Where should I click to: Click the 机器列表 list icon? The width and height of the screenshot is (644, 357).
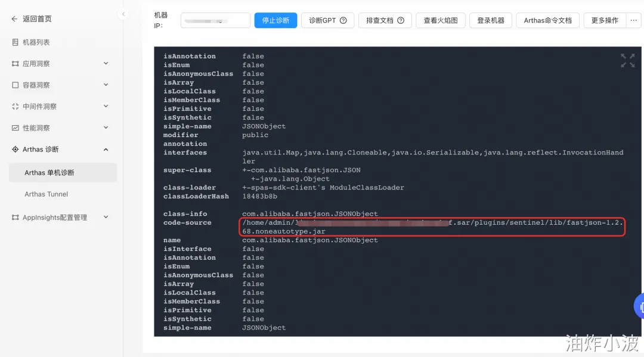pos(15,42)
